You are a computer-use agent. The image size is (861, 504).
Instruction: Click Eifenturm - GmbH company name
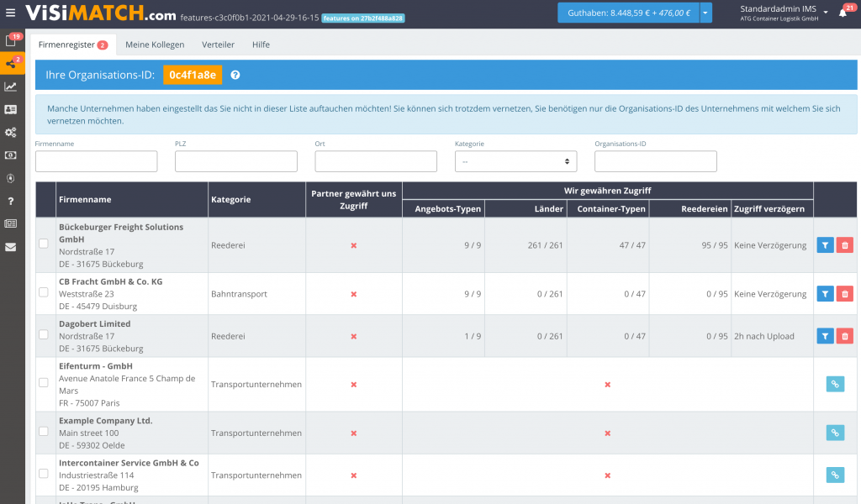[x=96, y=365]
